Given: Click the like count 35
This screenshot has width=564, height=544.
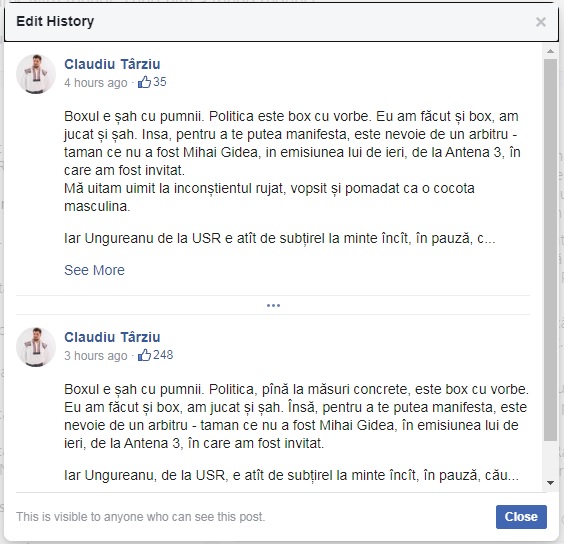Looking at the screenshot, I should 160,82.
